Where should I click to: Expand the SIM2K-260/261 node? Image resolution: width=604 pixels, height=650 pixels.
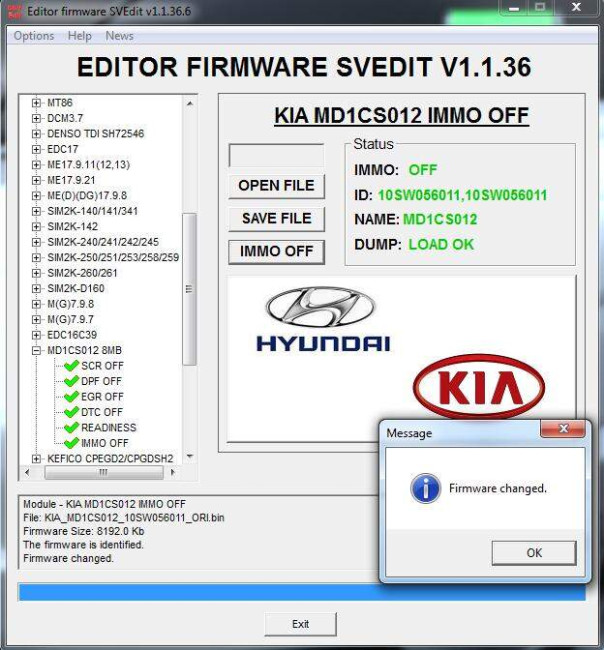[x=36, y=273]
